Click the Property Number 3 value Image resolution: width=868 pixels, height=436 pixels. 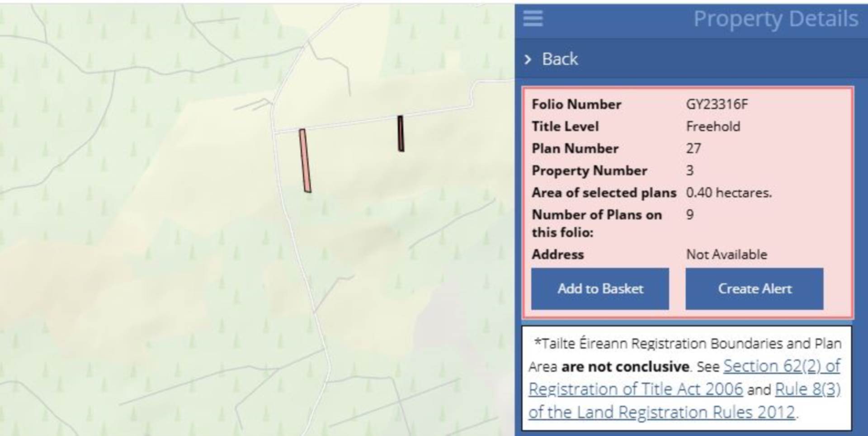click(690, 171)
